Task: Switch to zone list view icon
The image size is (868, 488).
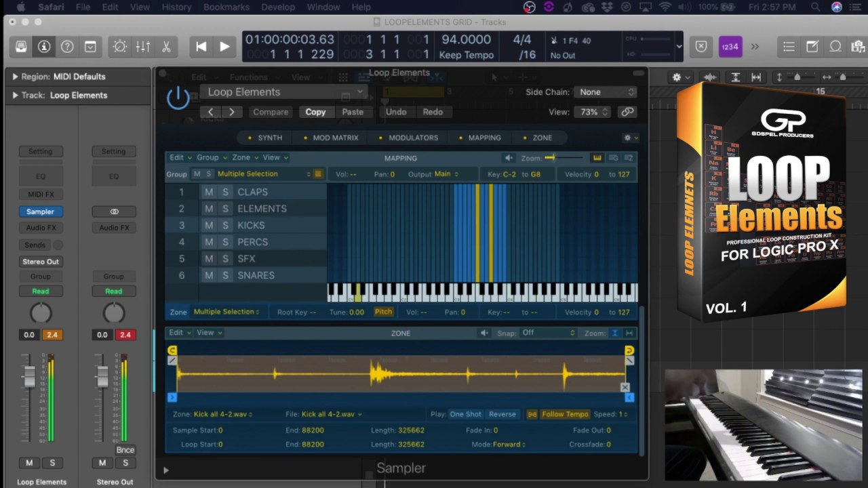Action: pos(629,158)
